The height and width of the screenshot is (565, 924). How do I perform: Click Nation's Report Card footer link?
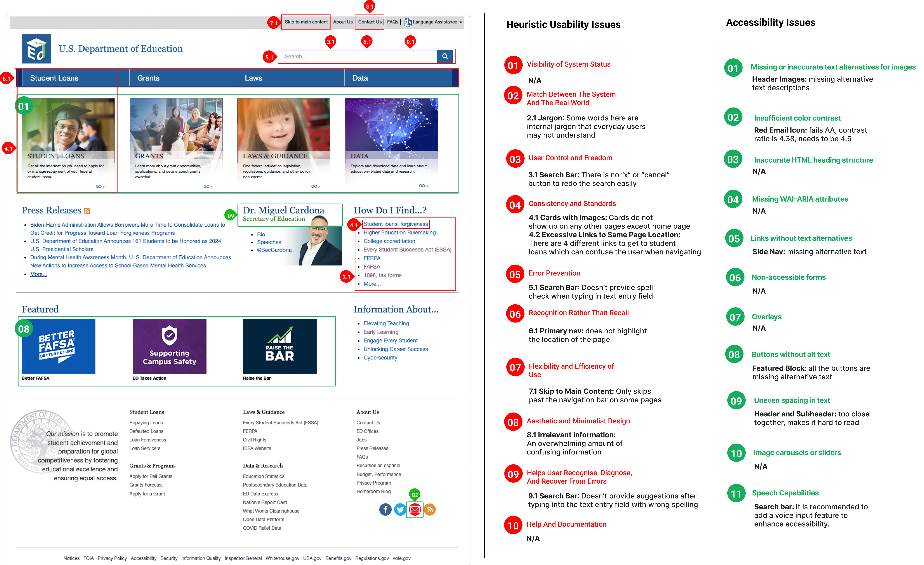click(x=265, y=502)
